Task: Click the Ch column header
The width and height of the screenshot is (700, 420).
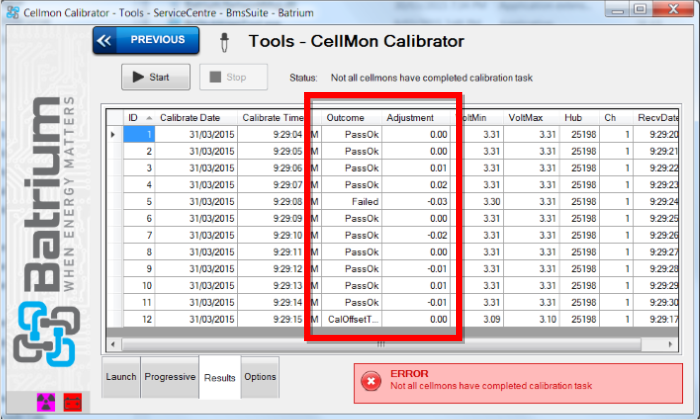Action: pyautogui.click(x=616, y=118)
